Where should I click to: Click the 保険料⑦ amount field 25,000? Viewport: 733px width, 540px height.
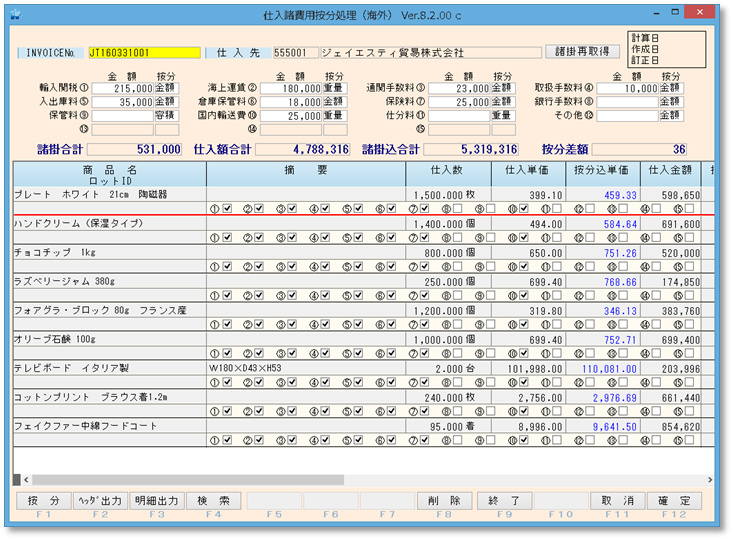pos(459,102)
